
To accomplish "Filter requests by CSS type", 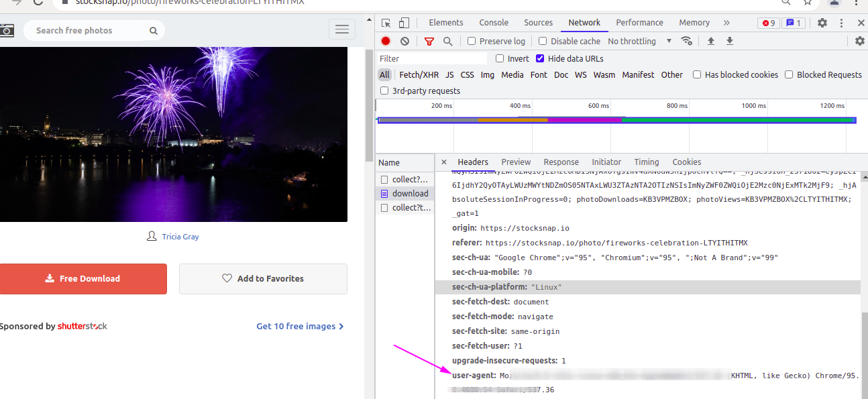I will pyautogui.click(x=468, y=74).
